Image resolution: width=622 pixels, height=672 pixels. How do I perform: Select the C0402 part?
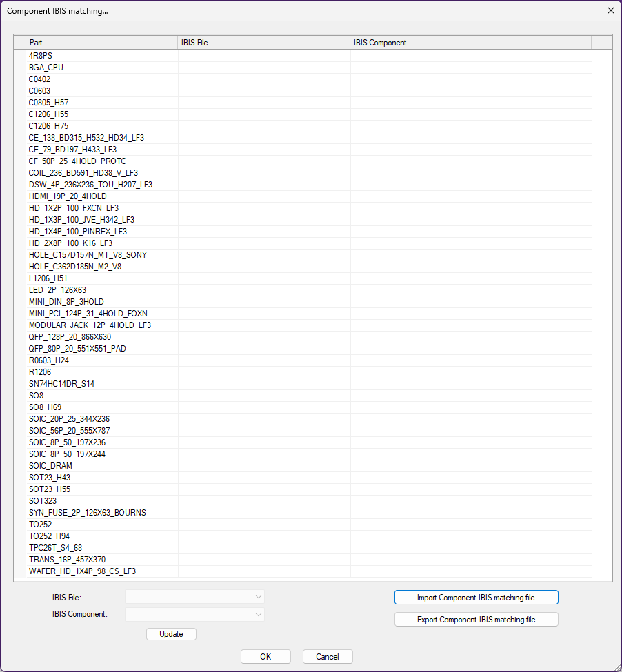(39, 79)
